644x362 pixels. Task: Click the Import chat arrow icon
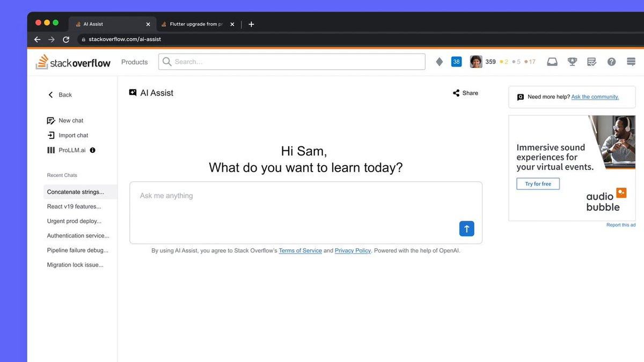pyautogui.click(x=51, y=135)
